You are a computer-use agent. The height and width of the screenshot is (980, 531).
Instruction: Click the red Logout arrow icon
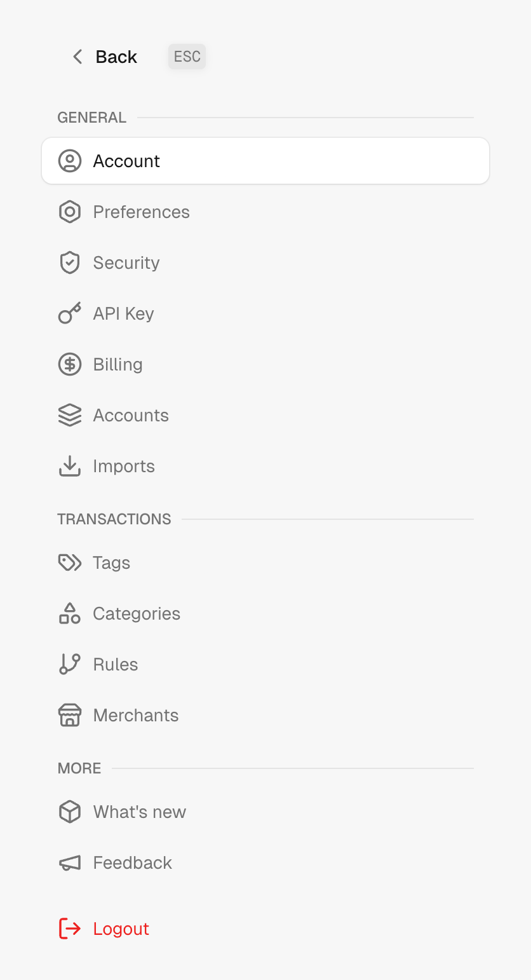tap(70, 929)
